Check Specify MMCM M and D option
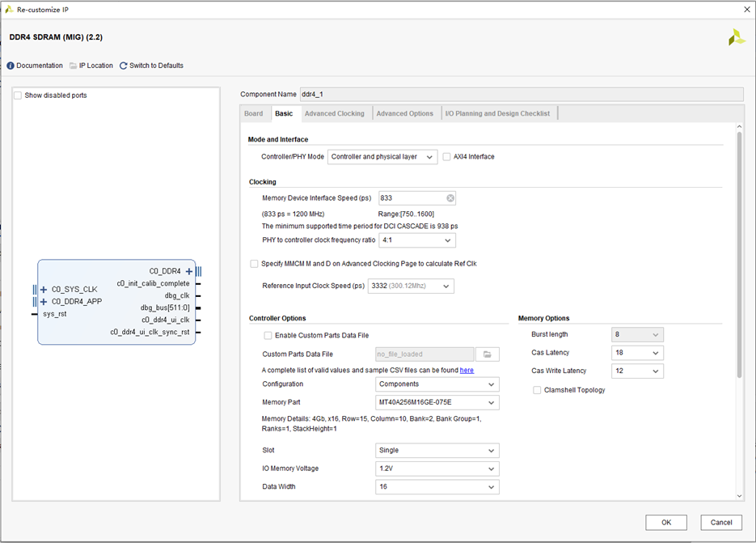756x543 pixels. coord(254,264)
